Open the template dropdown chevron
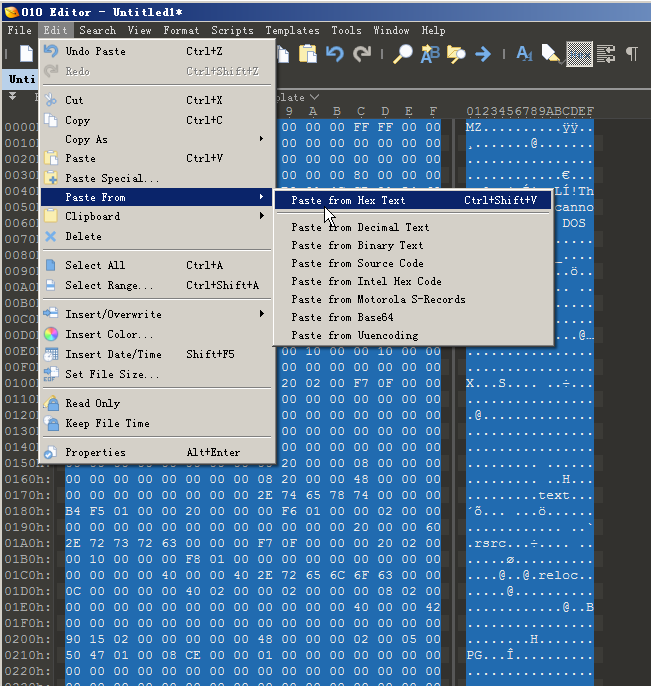The width and height of the screenshot is (651, 686). pos(314,97)
